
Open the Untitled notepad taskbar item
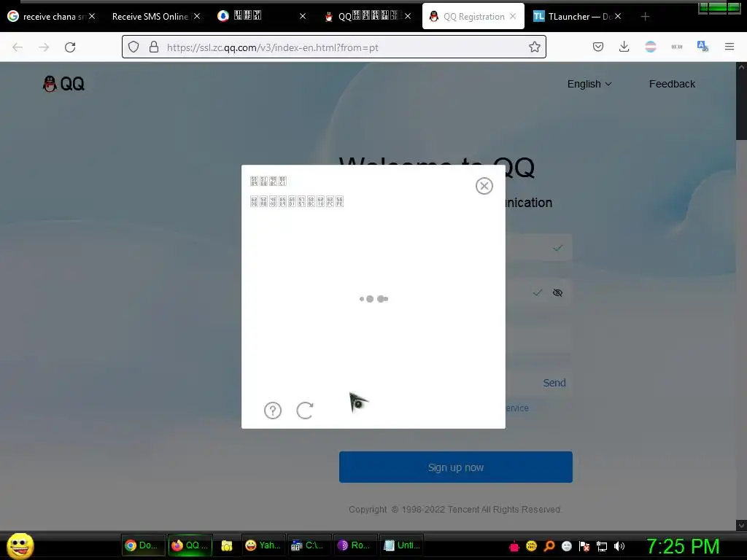click(402, 545)
